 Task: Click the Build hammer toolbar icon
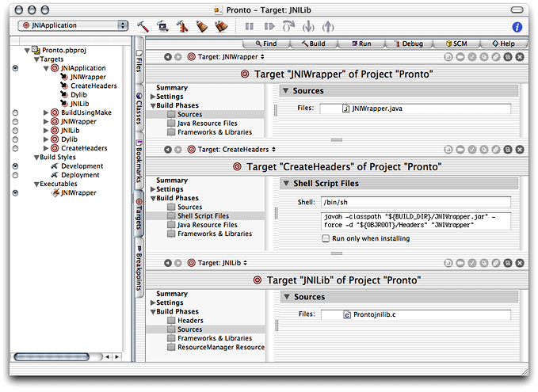point(143,26)
